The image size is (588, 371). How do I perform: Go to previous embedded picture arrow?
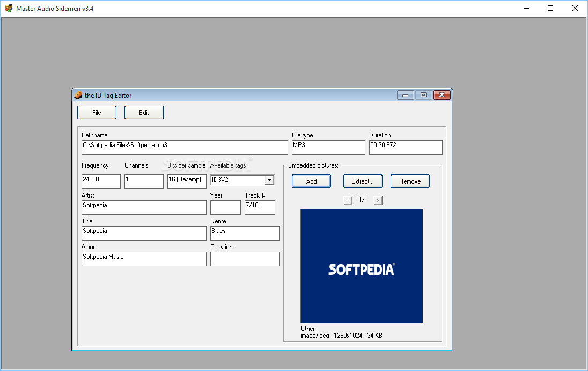(x=348, y=200)
